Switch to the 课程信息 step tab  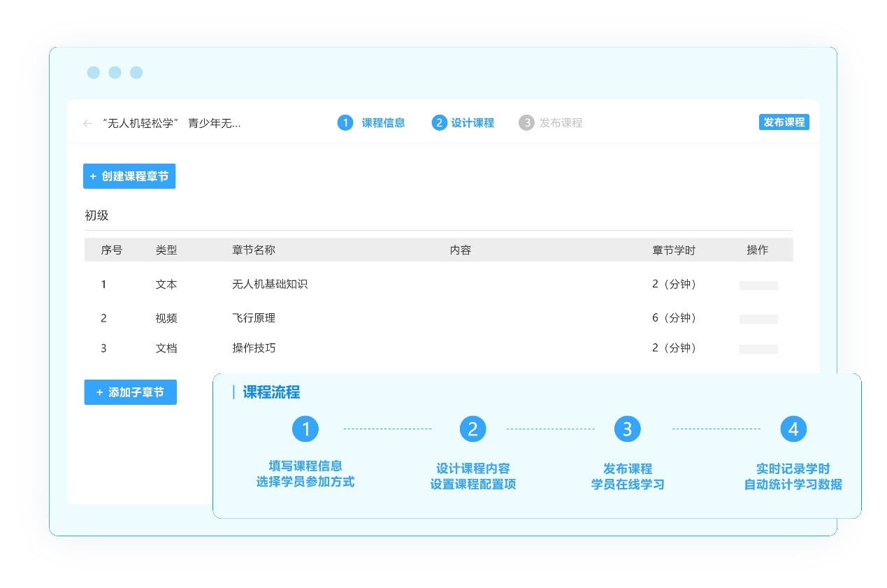pos(383,123)
